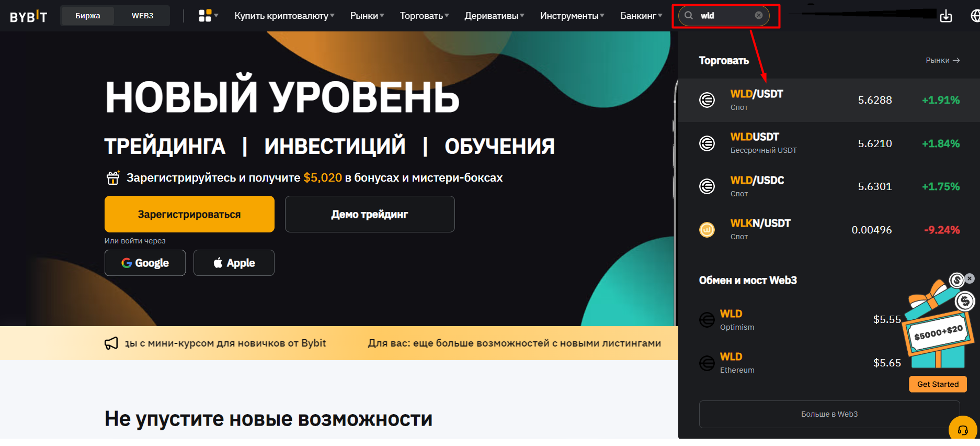Click the WLD Optimism token name
Image resolution: width=980 pixels, height=446 pixels.
731,314
